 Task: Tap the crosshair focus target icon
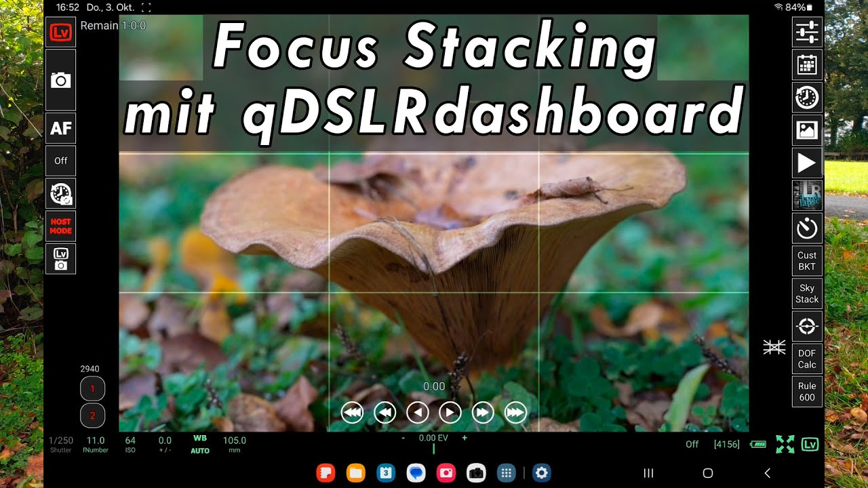point(807,326)
